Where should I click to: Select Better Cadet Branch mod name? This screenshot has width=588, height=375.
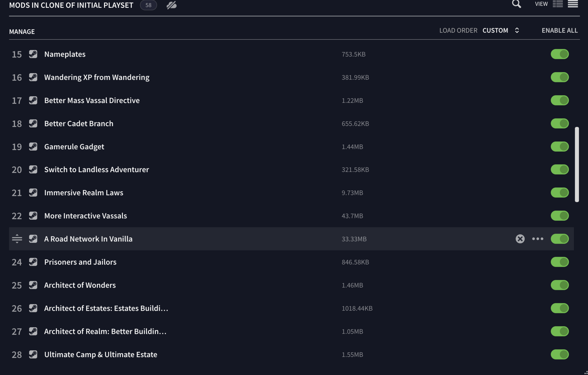click(x=79, y=123)
